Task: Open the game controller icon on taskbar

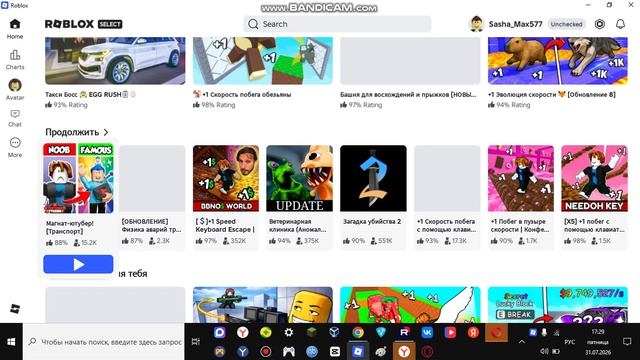Action: tap(289, 351)
